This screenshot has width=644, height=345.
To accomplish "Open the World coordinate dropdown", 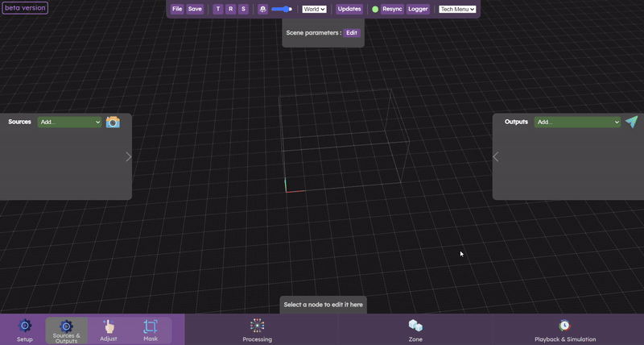I will click(x=314, y=9).
